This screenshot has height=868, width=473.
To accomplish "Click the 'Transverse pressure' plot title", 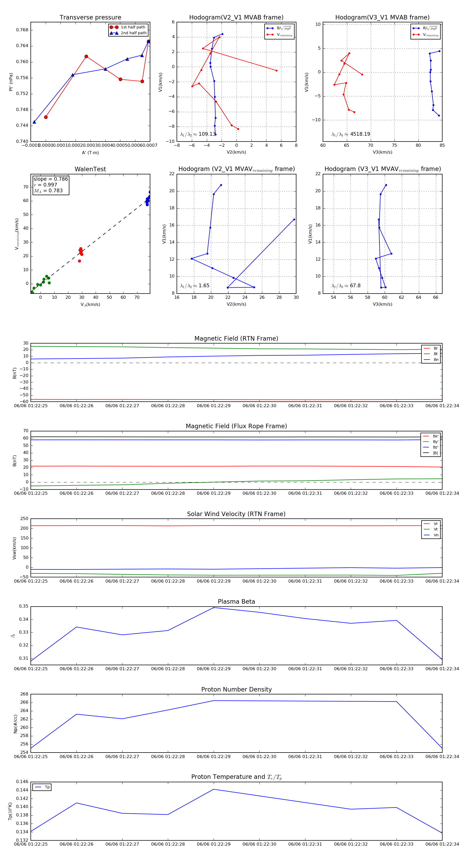I will (x=90, y=18).
